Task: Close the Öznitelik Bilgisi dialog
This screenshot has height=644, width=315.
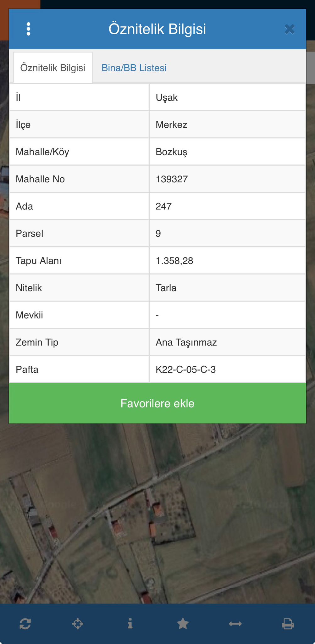Action: click(290, 29)
